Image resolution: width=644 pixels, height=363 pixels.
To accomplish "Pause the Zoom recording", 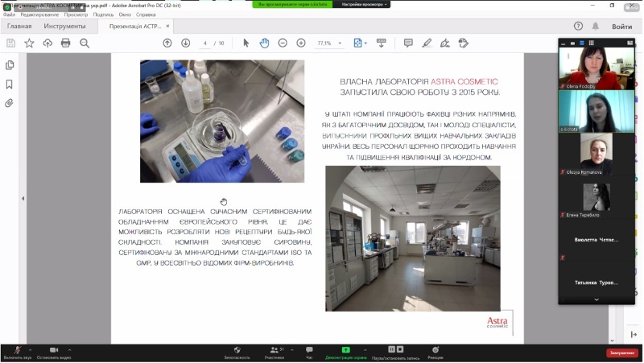I will (390, 349).
